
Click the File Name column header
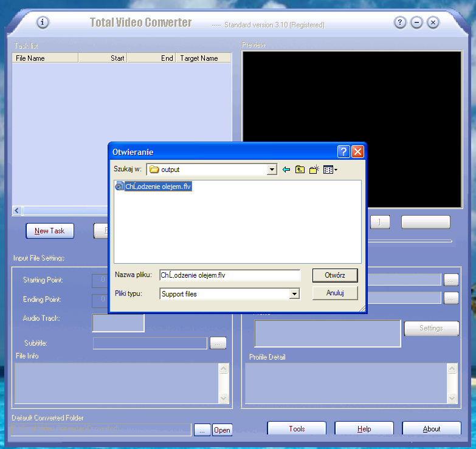pyautogui.click(x=45, y=58)
